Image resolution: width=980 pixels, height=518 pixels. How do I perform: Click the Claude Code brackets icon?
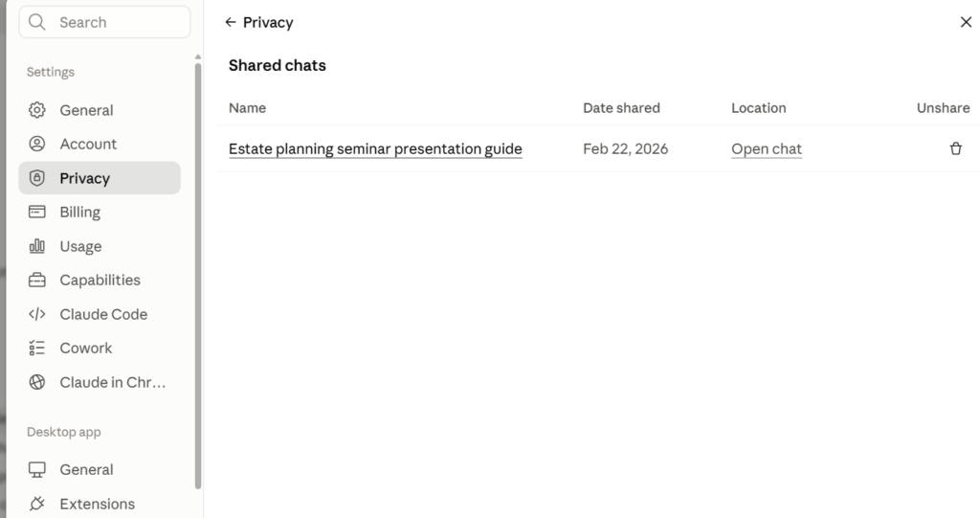[37, 314]
